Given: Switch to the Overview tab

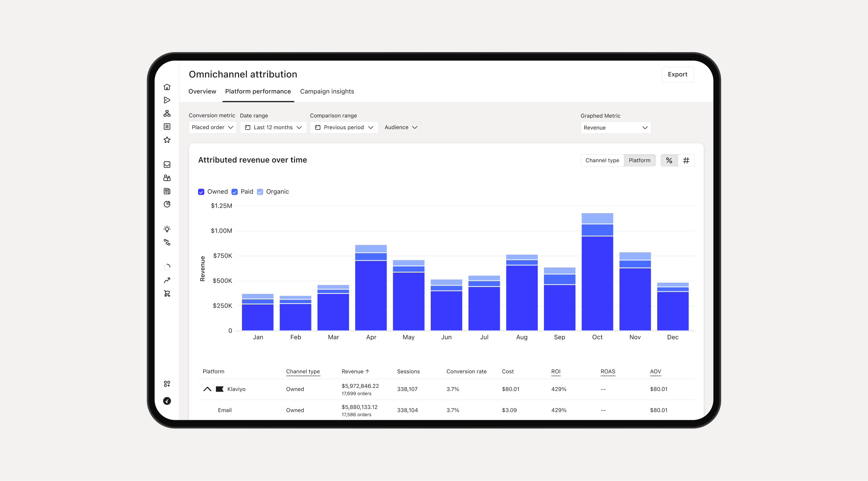Looking at the screenshot, I should click(202, 92).
